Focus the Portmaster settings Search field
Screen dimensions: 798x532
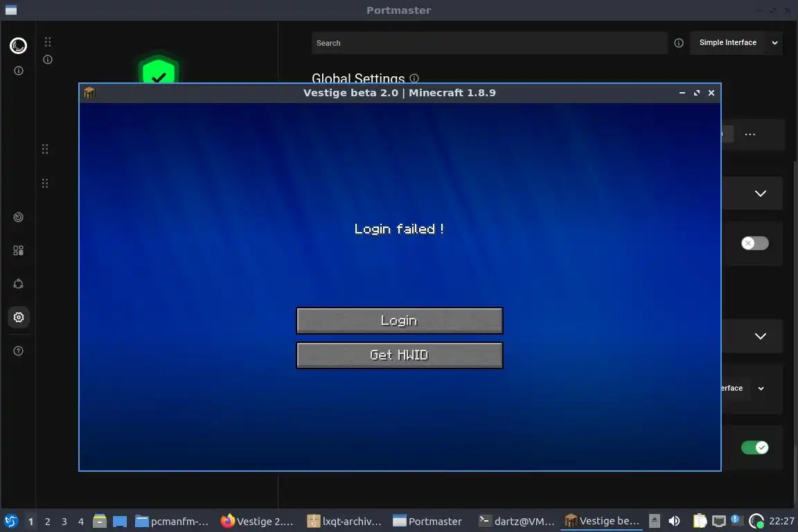coord(489,43)
